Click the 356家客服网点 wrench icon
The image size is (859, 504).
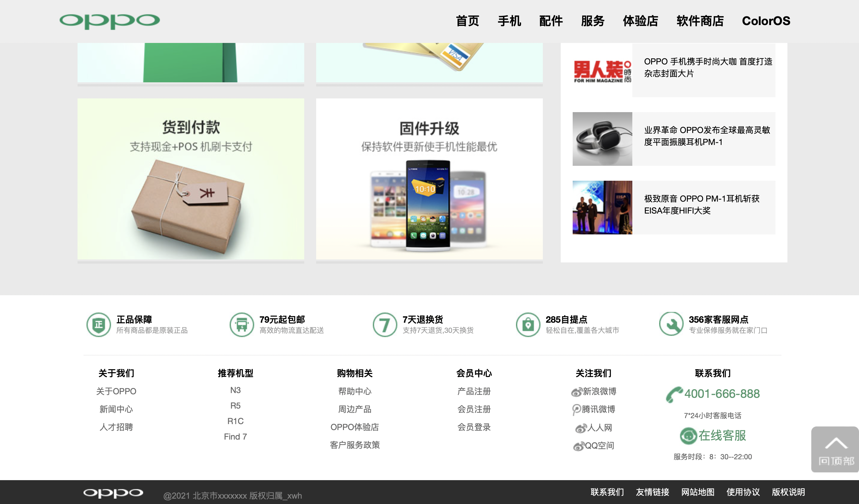tap(671, 324)
